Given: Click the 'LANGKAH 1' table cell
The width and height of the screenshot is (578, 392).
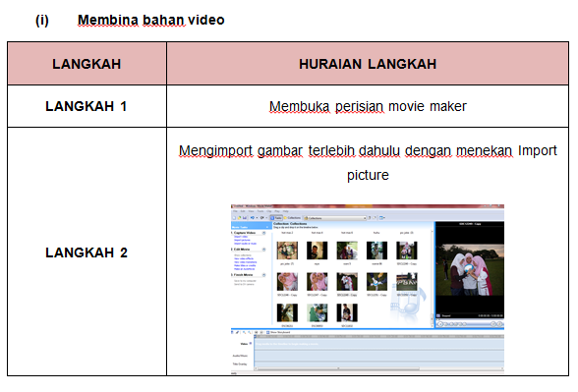Looking at the screenshot, I should point(87,106).
